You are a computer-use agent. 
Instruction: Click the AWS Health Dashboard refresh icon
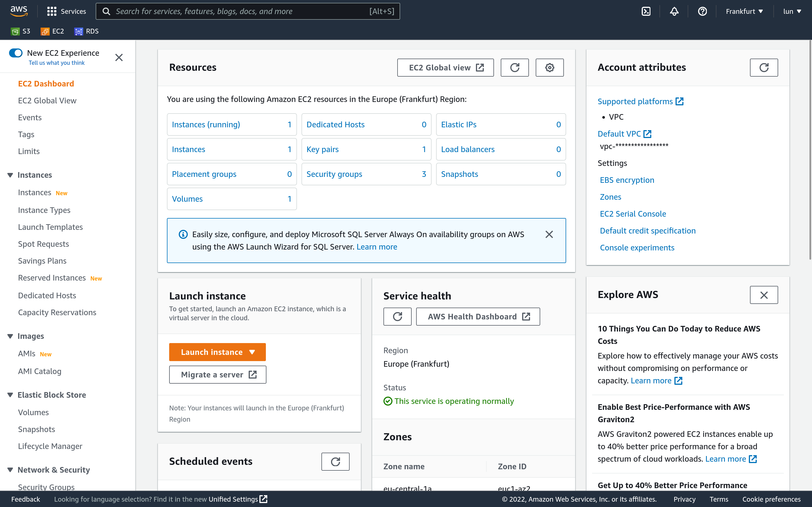click(x=397, y=316)
